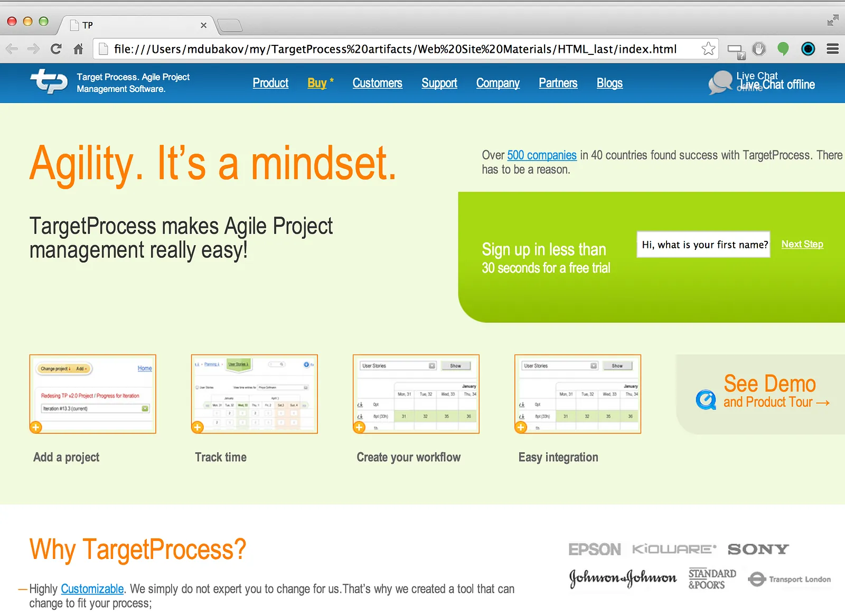The width and height of the screenshot is (845, 616).
Task: Toggle fullscreen with the expand arrows icon
Action: 833,21
